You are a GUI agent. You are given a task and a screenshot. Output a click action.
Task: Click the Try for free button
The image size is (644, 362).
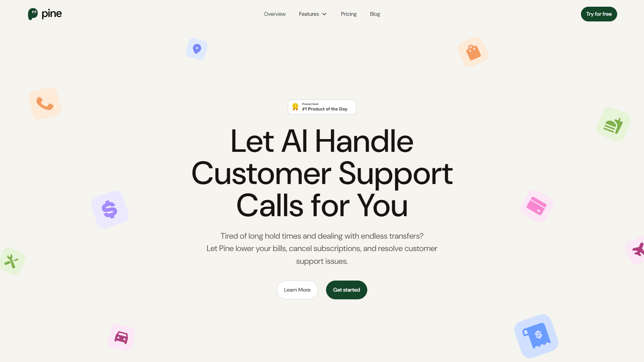point(598,14)
